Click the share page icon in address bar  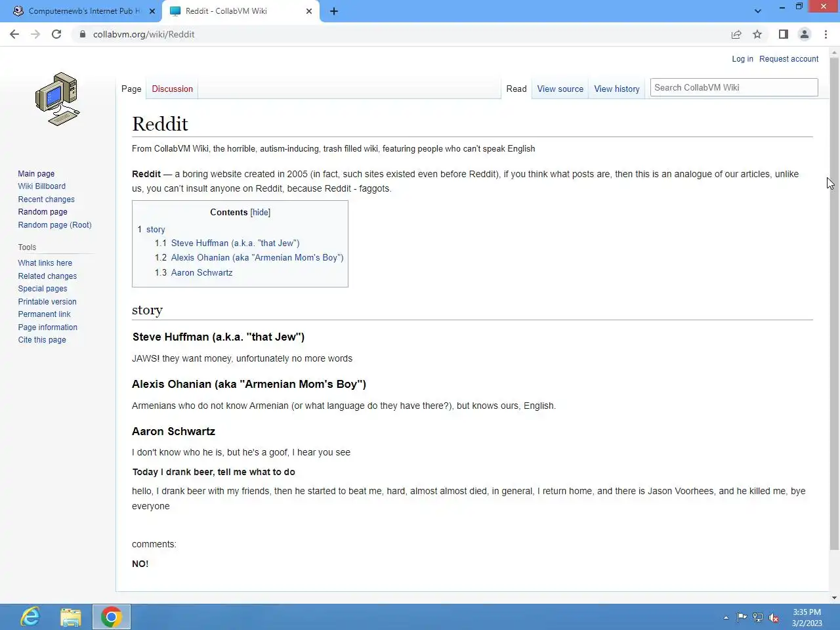tap(736, 34)
